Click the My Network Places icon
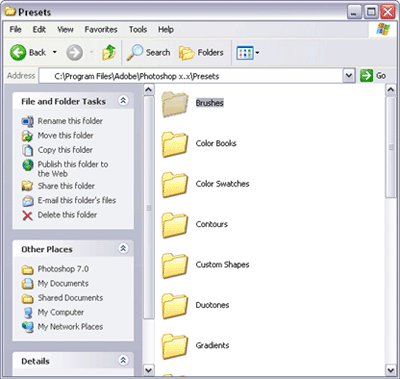The image size is (400, 379). tap(28, 327)
